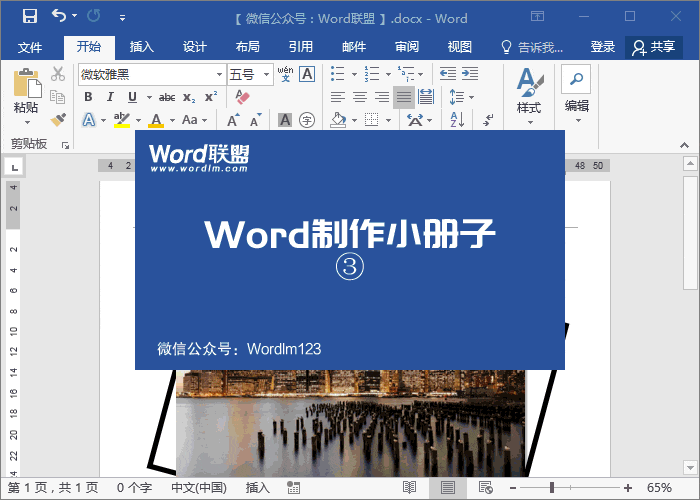Click the decrease indent icon

tap(448, 74)
